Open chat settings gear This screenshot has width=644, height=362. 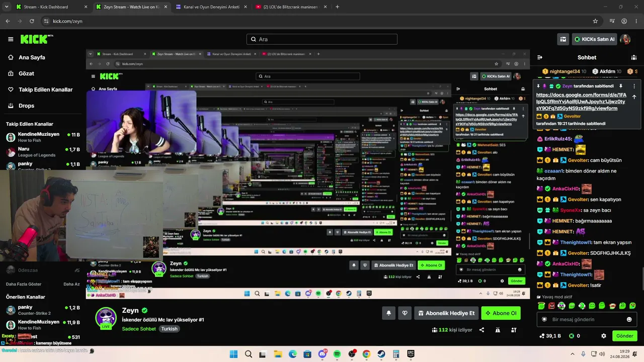604,336
